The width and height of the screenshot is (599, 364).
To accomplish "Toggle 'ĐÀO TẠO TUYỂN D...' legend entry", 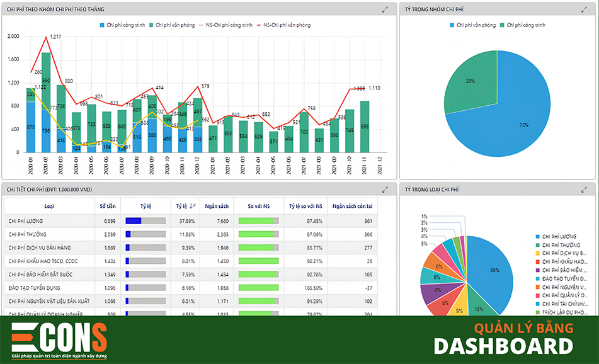I will click(x=562, y=279).
